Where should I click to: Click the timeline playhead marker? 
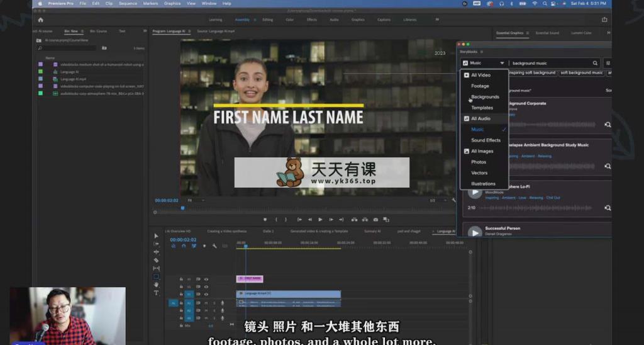click(x=246, y=246)
